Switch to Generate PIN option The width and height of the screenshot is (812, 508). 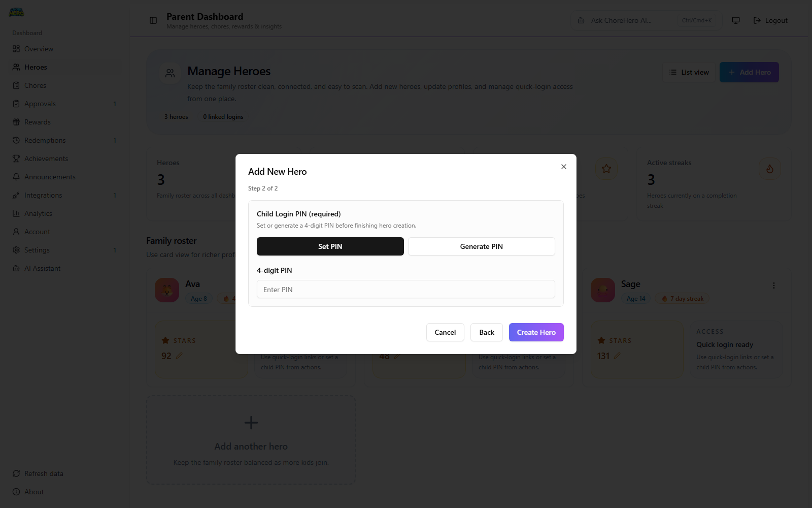(x=481, y=246)
